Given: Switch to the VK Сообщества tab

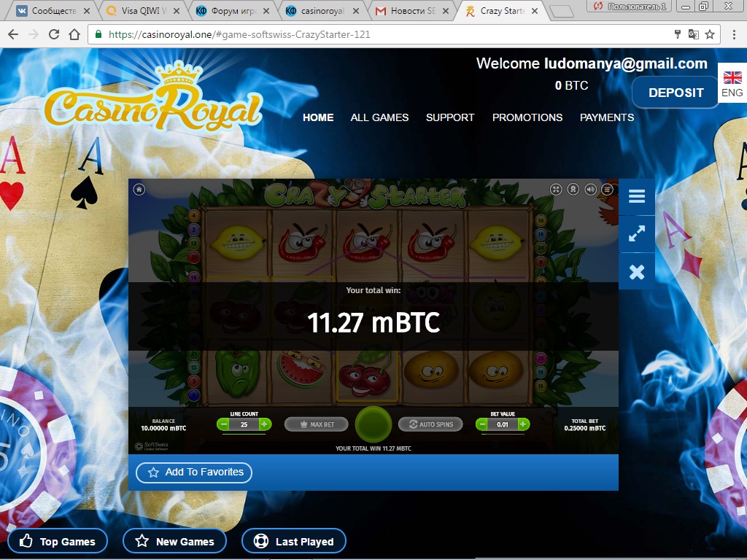Looking at the screenshot, I should 53,10.
